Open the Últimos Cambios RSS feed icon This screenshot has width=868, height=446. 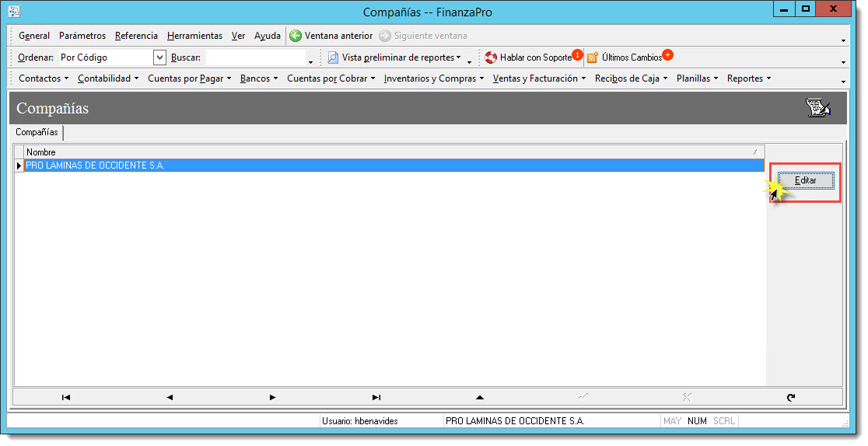coord(593,57)
